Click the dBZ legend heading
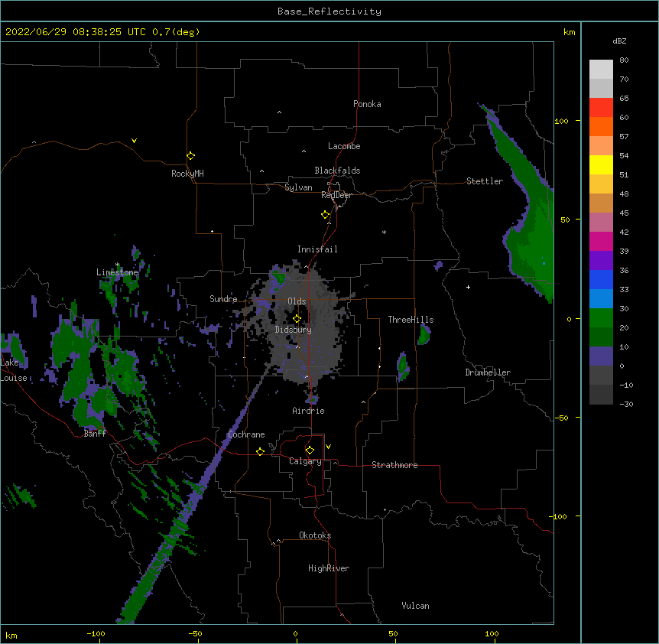The height and width of the screenshot is (644, 659). point(619,41)
